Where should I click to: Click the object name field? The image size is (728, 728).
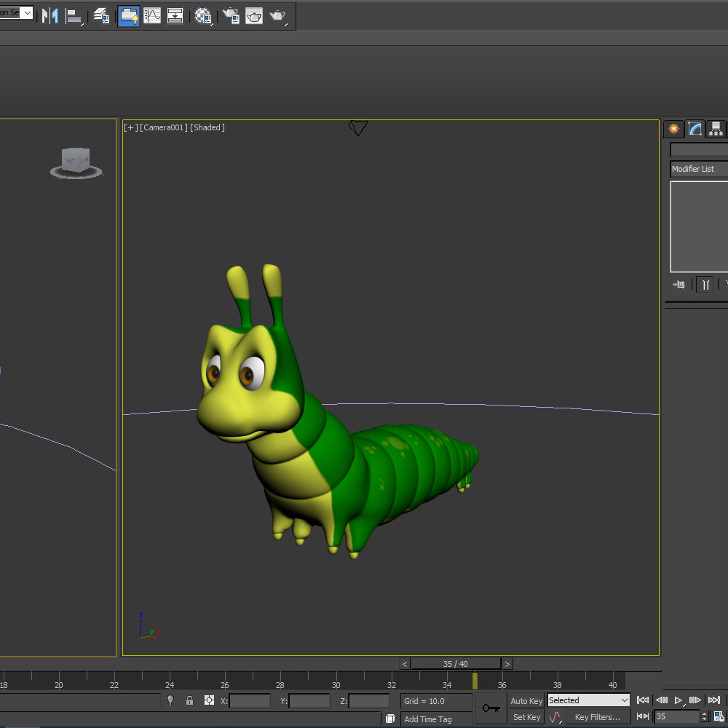coord(699,149)
